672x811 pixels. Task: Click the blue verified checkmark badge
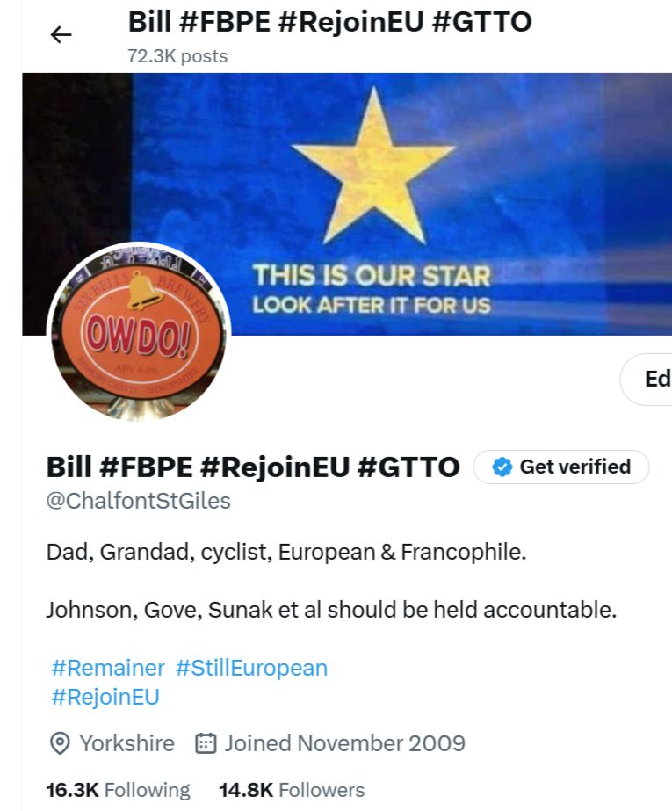click(502, 467)
